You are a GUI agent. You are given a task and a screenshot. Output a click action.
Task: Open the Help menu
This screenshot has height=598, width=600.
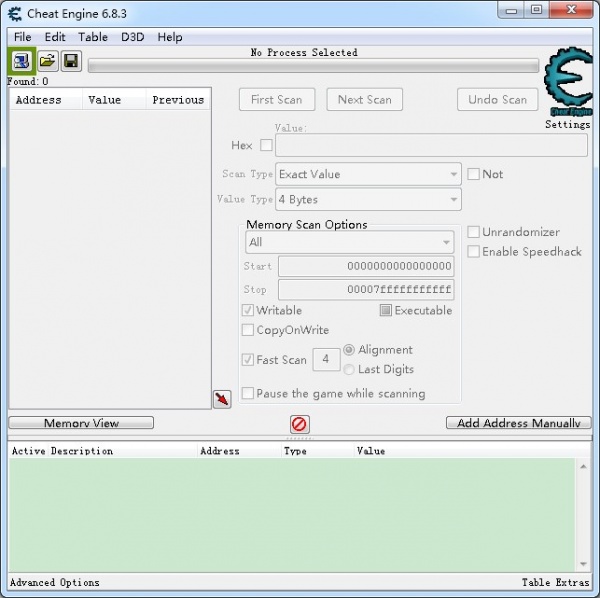click(x=170, y=37)
